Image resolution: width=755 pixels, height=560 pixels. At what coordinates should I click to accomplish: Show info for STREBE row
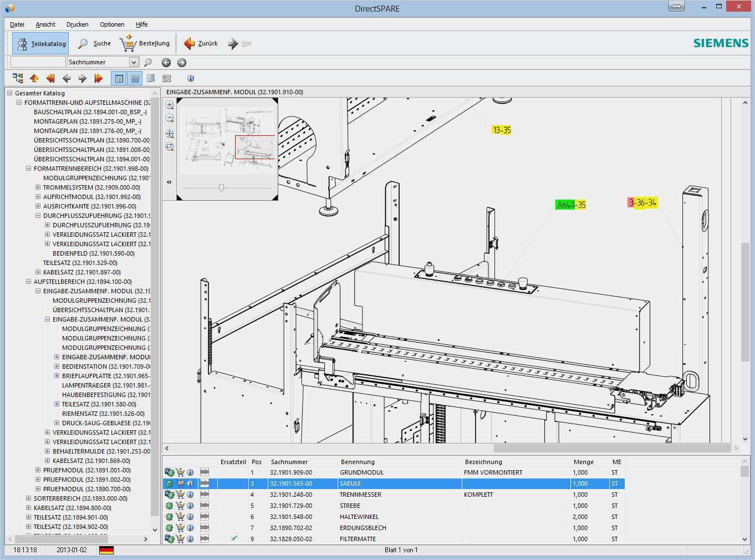(x=190, y=506)
